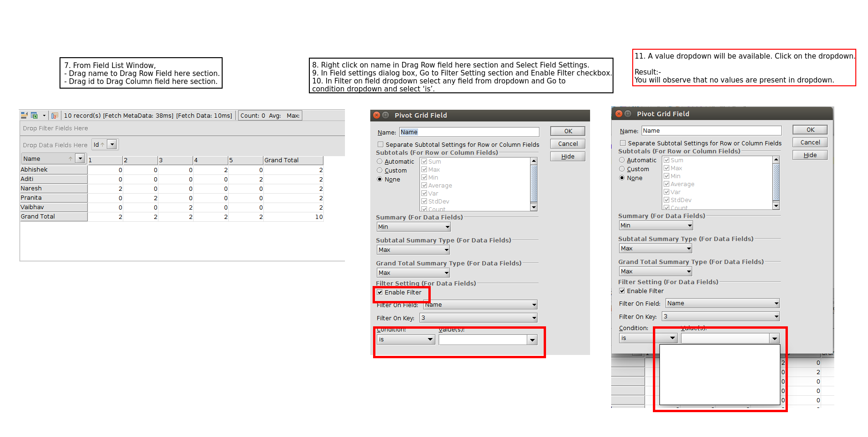Click the Name input field in the rightmost dialog
868x437 pixels.
point(711,131)
